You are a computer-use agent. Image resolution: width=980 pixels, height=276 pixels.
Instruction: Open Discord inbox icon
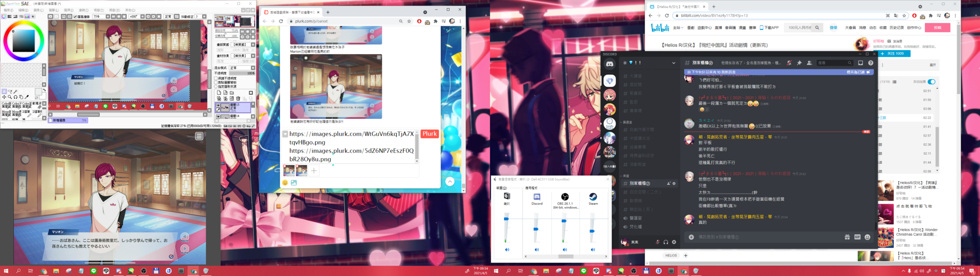(x=860, y=63)
